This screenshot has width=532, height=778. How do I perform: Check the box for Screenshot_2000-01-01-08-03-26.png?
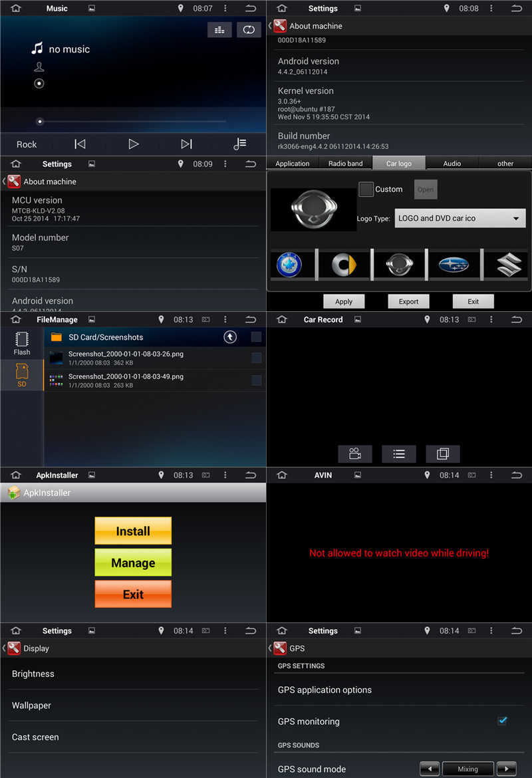click(256, 358)
